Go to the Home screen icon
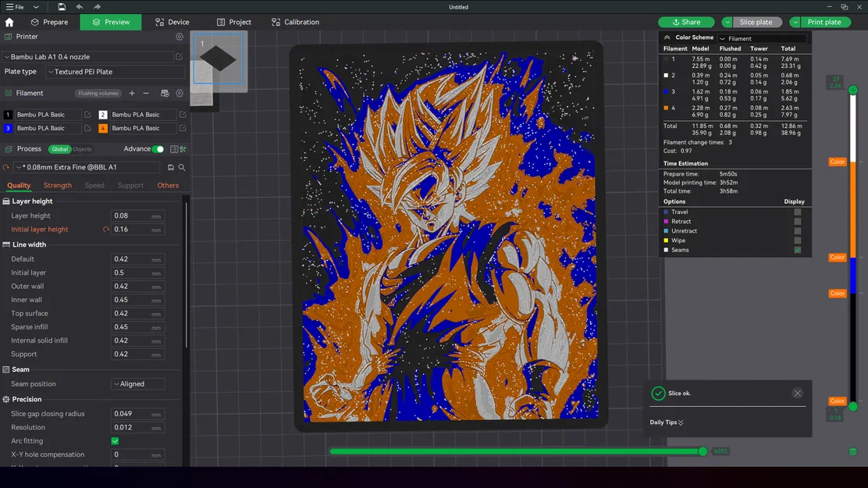Image resolution: width=868 pixels, height=488 pixels. (x=9, y=22)
